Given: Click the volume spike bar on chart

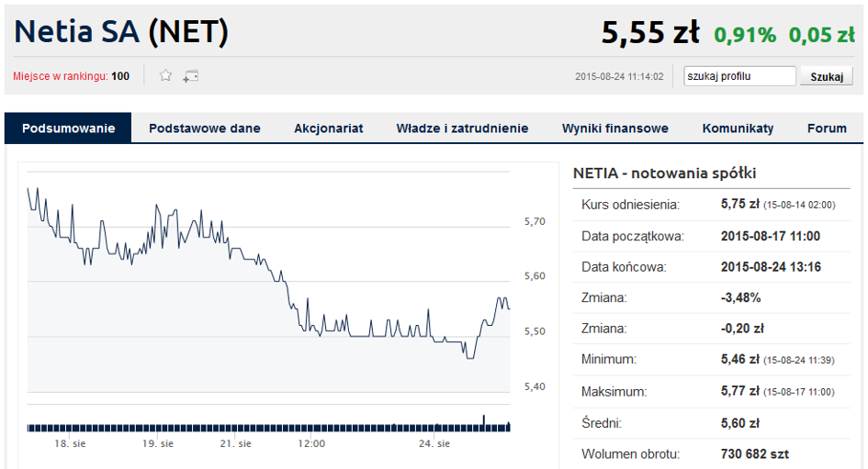Looking at the screenshot, I should coord(484,422).
